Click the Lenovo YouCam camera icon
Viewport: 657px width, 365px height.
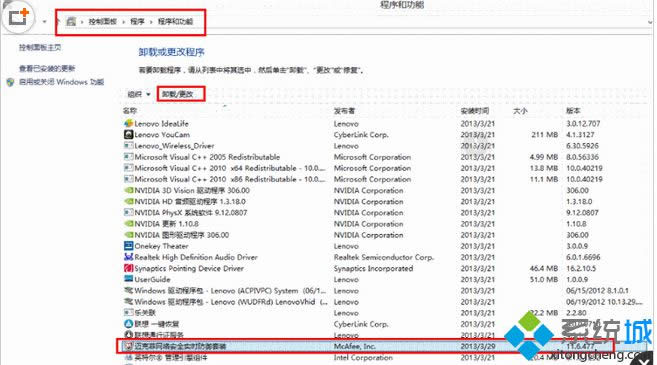point(129,135)
